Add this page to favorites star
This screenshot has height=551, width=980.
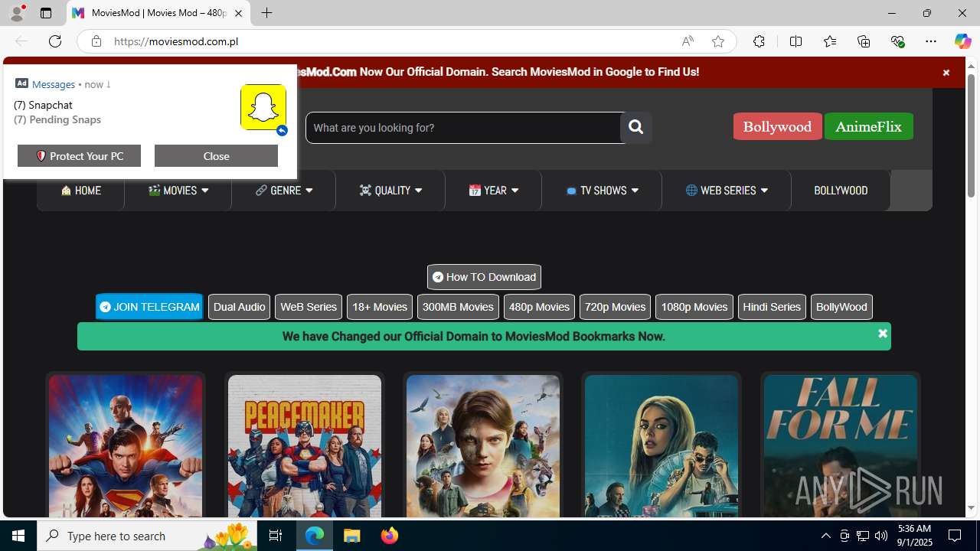[718, 41]
